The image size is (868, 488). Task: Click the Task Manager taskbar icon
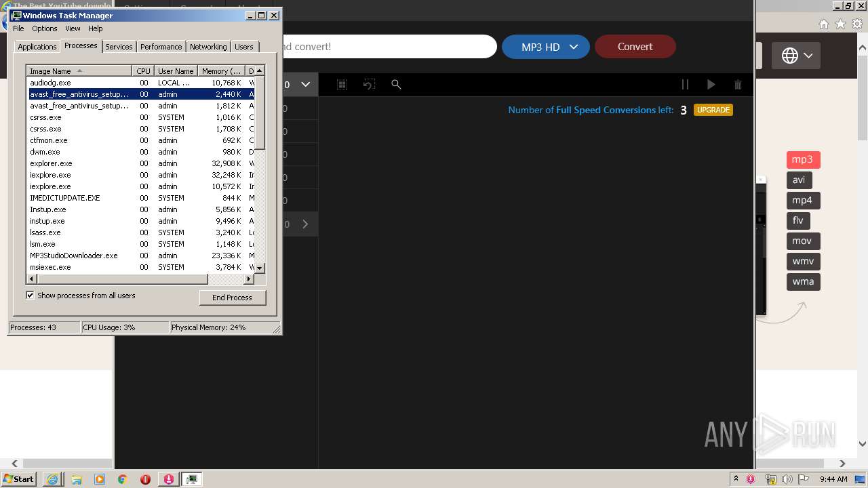point(192,479)
